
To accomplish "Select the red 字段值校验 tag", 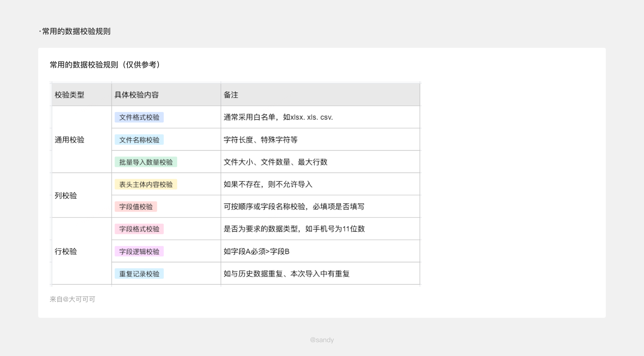I will tap(136, 206).
